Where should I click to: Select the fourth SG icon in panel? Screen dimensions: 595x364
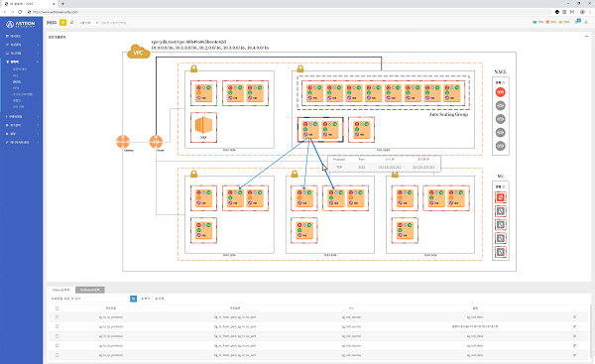(x=501, y=238)
